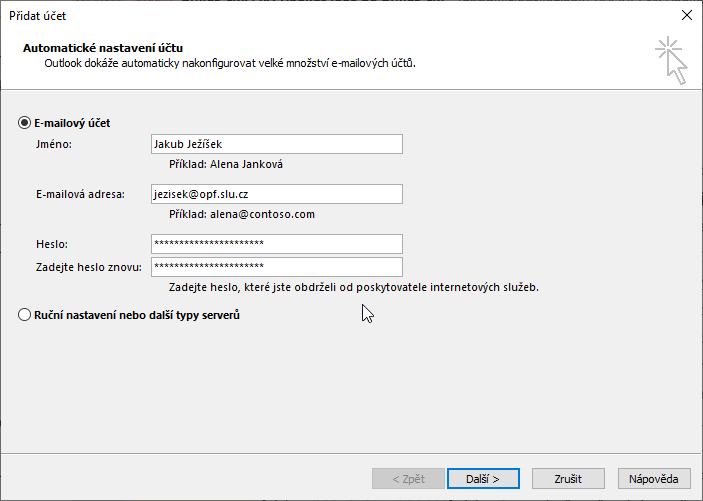Viewport: 703px width, 501px height.
Task: Open help via Nápověda button
Action: [x=654, y=479]
